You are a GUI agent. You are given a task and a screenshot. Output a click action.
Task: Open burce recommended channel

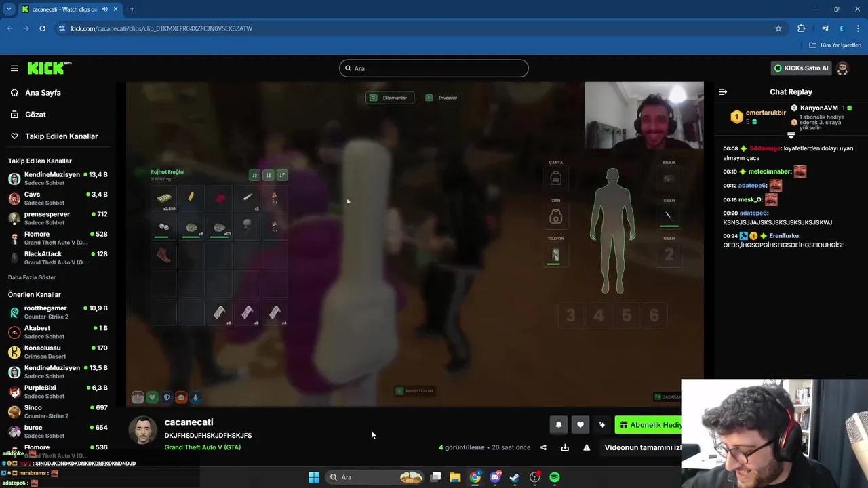click(x=58, y=432)
